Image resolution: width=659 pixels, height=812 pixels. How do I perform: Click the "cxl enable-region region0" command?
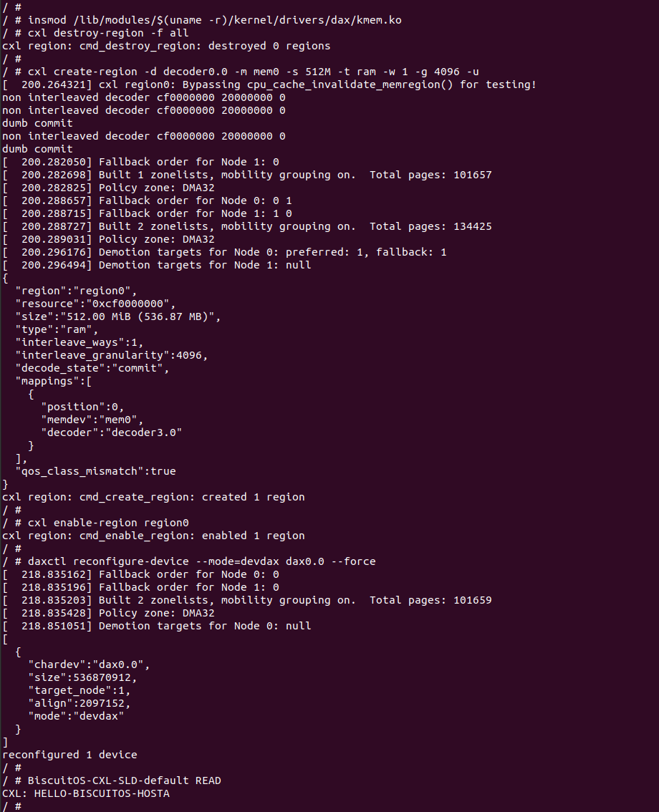[x=108, y=523]
